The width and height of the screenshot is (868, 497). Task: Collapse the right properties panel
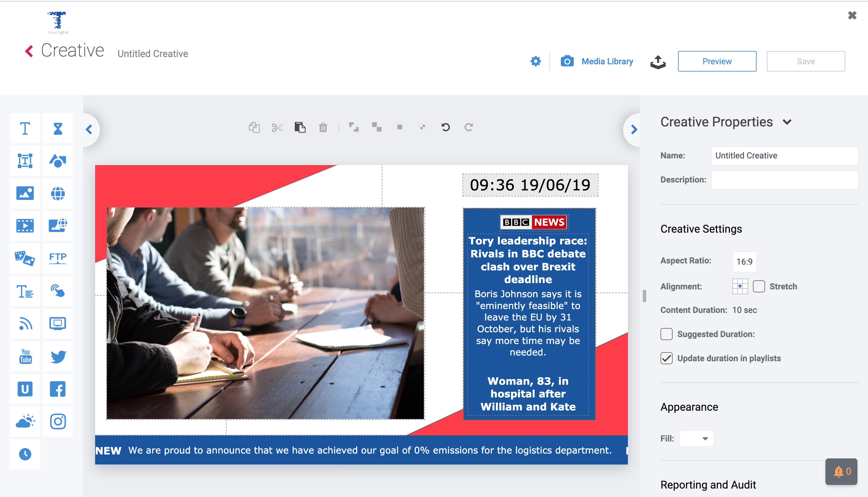(633, 130)
